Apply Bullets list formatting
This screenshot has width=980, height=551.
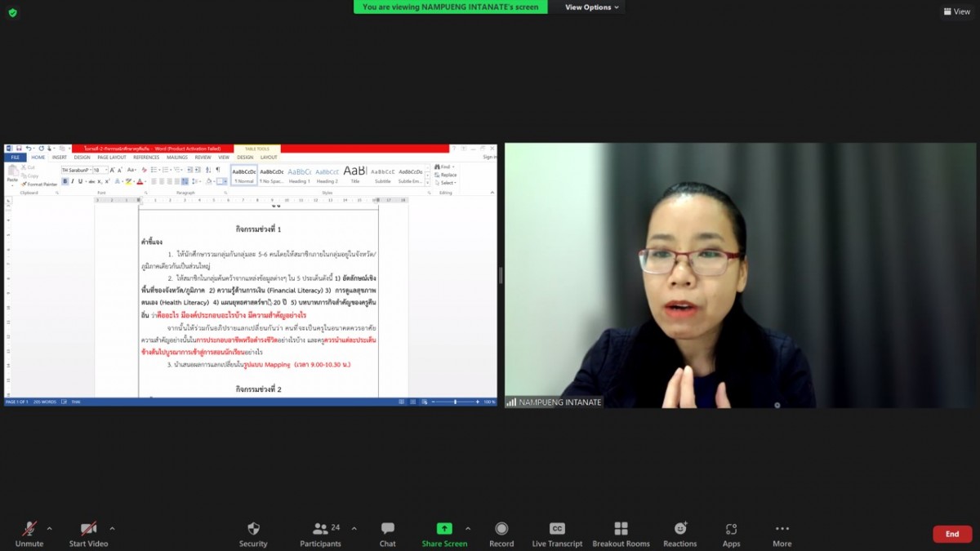[x=154, y=170]
